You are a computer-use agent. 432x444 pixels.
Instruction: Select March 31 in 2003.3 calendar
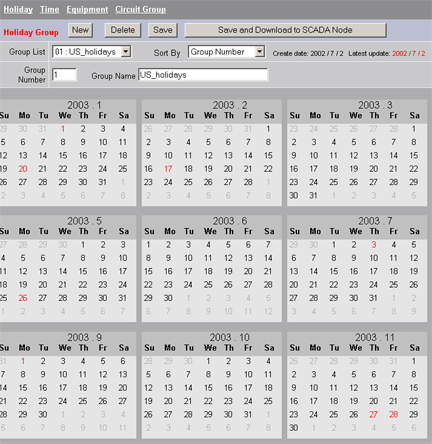tap(313, 196)
